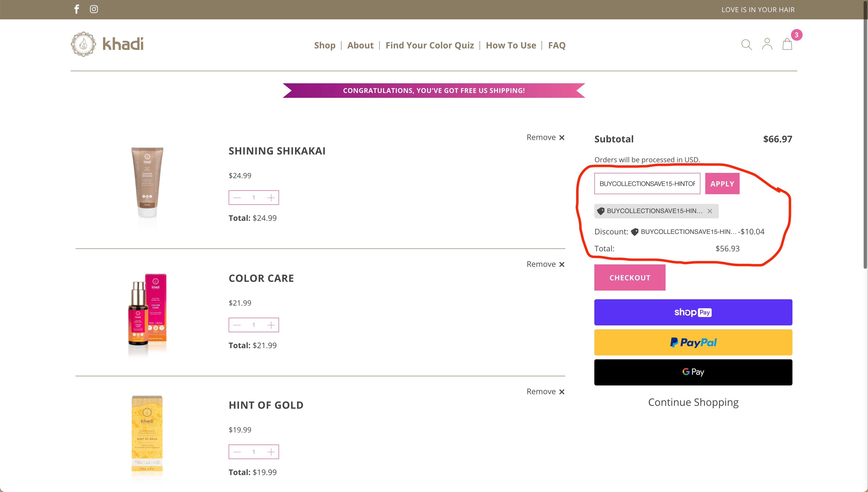The image size is (868, 492).
Task: Click the search magnifier icon
Action: click(x=746, y=45)
